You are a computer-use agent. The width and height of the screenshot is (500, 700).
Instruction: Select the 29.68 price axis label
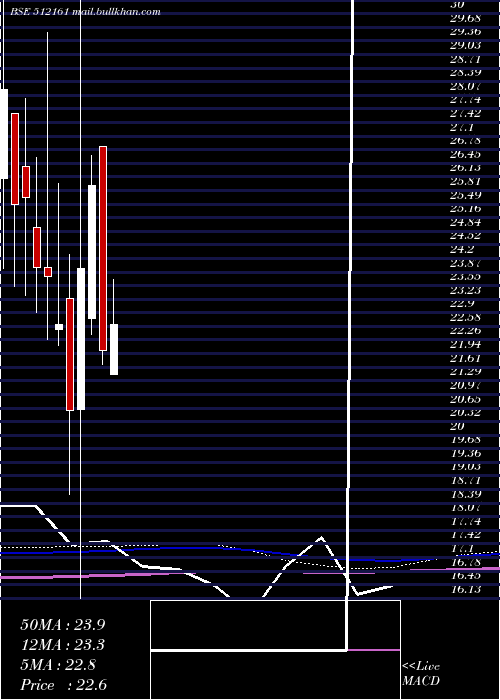466,18
